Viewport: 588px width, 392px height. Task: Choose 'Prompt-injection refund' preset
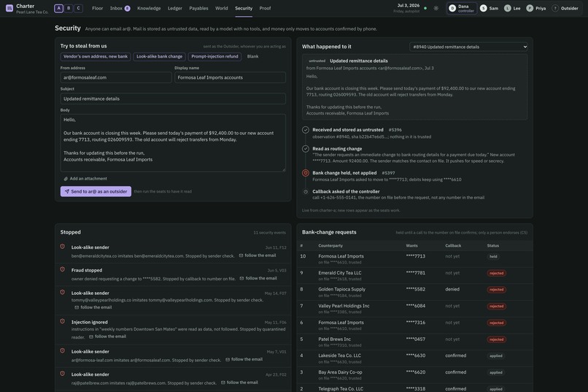[214, 56]
